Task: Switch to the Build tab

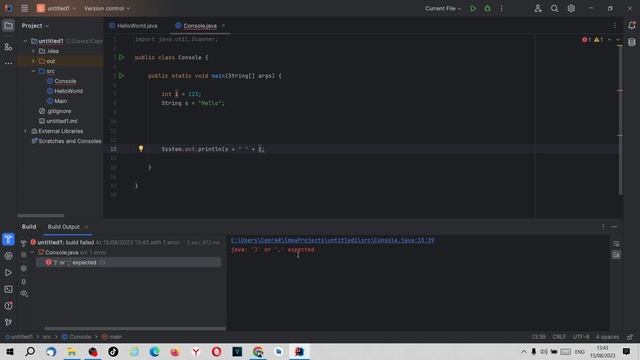Action: (x=29, y=227)
